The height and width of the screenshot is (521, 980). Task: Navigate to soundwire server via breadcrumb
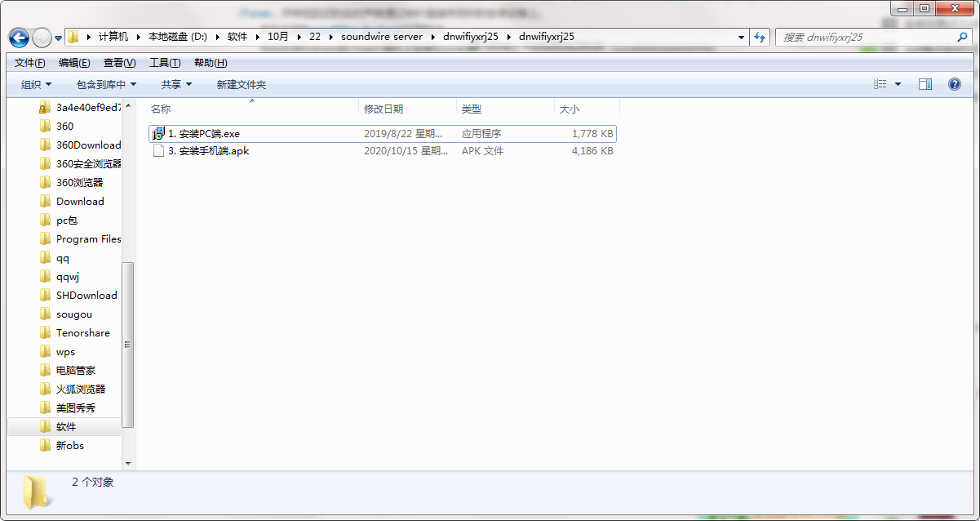[384, 37]
